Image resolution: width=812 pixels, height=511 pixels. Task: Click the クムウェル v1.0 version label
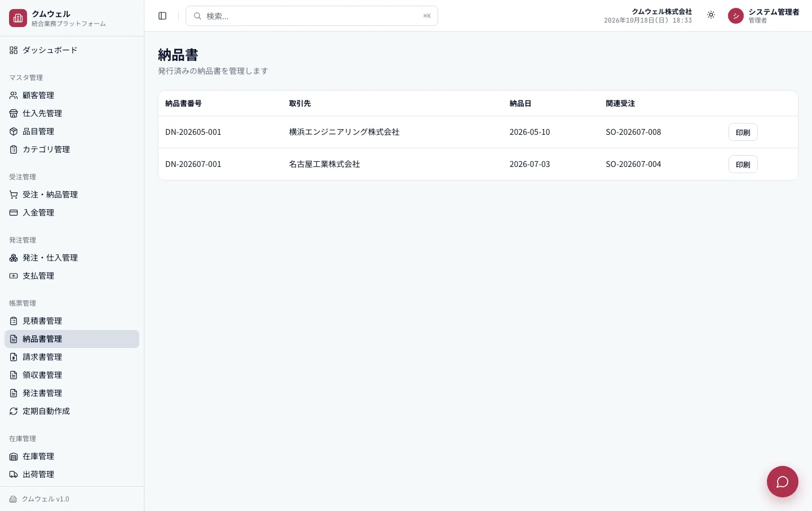(x=45, y=499)
